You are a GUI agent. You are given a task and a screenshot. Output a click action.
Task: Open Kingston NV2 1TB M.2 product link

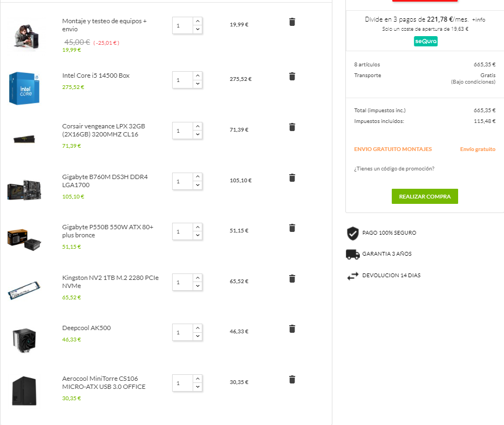coord(110,282)
